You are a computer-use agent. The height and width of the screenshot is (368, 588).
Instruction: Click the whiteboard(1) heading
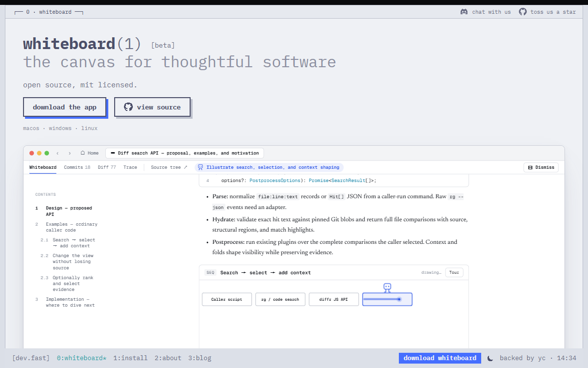click(82, 44)
